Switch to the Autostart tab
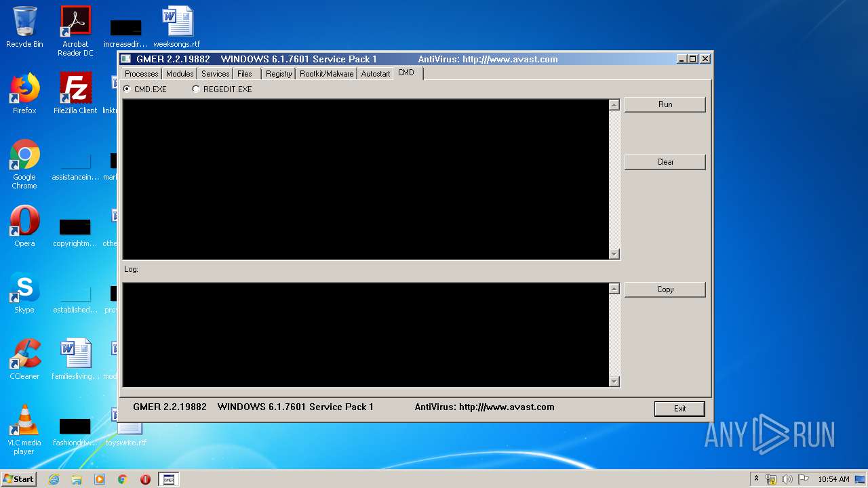The width and height of the screenshot is (868, 488). 376,74
